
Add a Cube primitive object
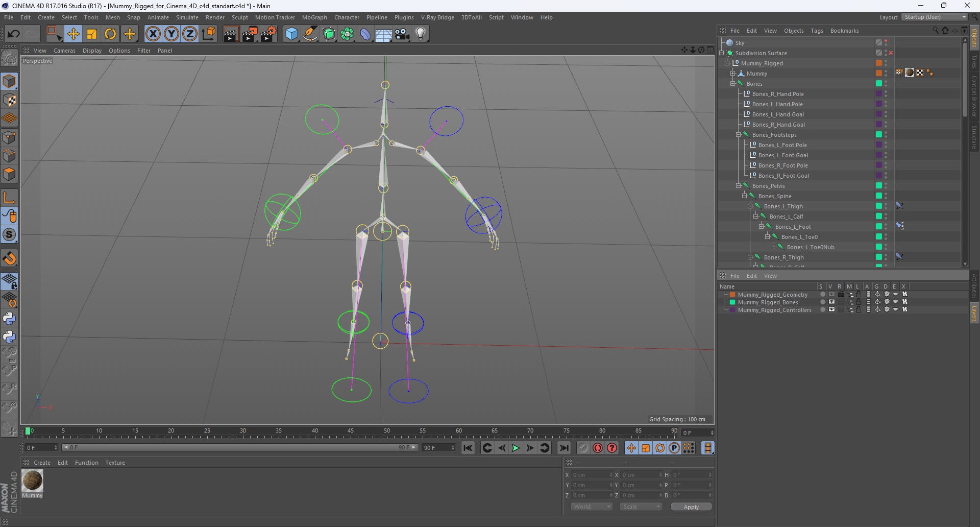291,34
